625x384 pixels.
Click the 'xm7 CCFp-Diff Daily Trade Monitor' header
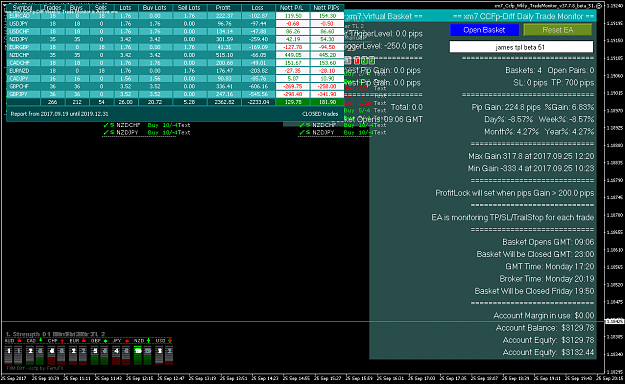[523, 16]
